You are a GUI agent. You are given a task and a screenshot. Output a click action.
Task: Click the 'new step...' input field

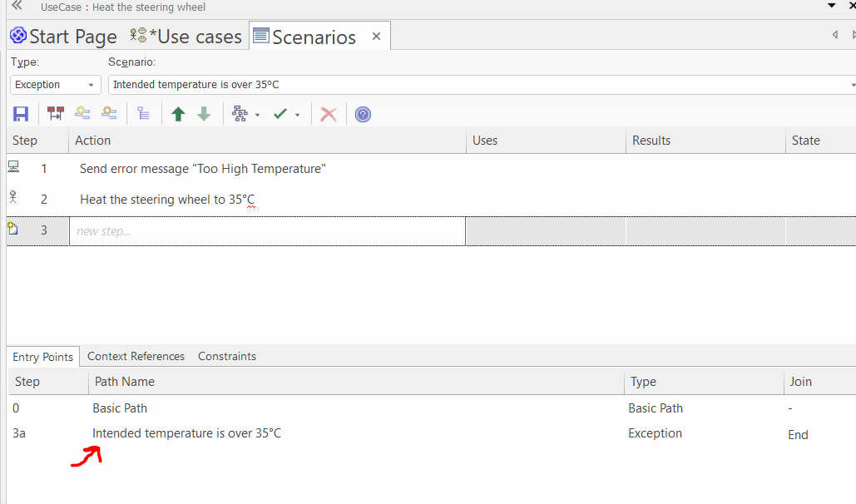click(x=266, y=231)
